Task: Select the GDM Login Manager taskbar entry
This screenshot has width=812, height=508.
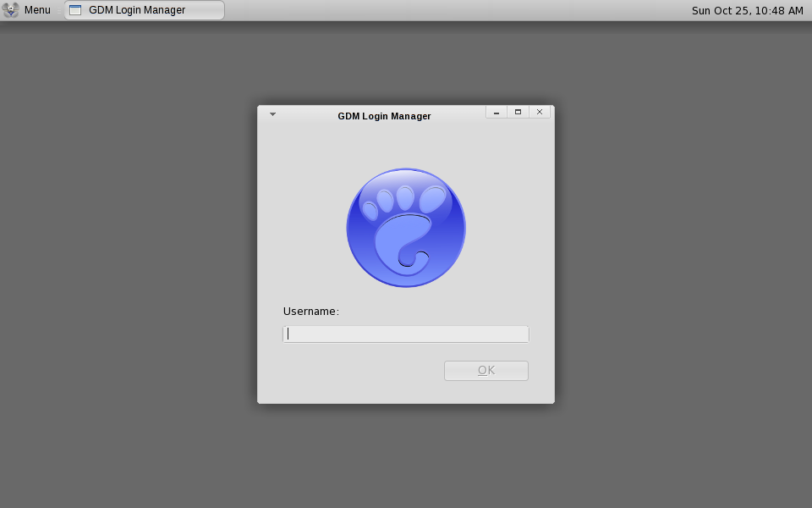Action: (145, 10)
